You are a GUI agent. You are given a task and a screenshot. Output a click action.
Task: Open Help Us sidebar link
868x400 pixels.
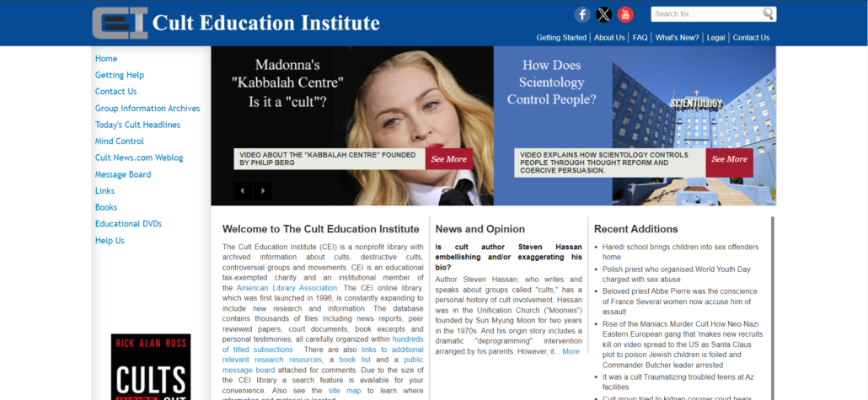tap(110, 241)
